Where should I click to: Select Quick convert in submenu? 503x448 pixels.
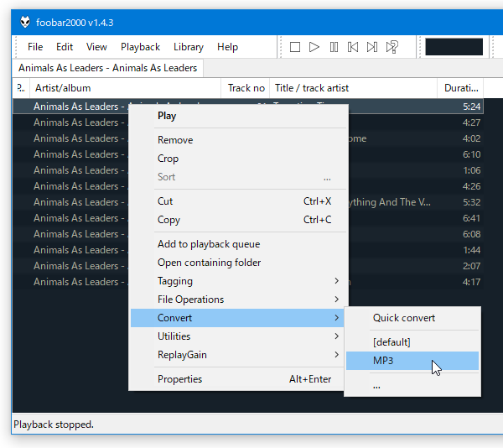[412, 318]
